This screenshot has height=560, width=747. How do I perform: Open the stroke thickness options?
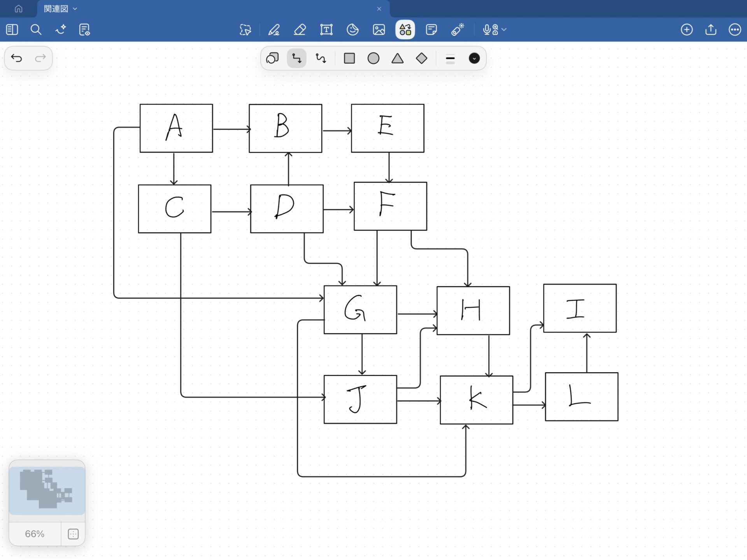point(450,59)
